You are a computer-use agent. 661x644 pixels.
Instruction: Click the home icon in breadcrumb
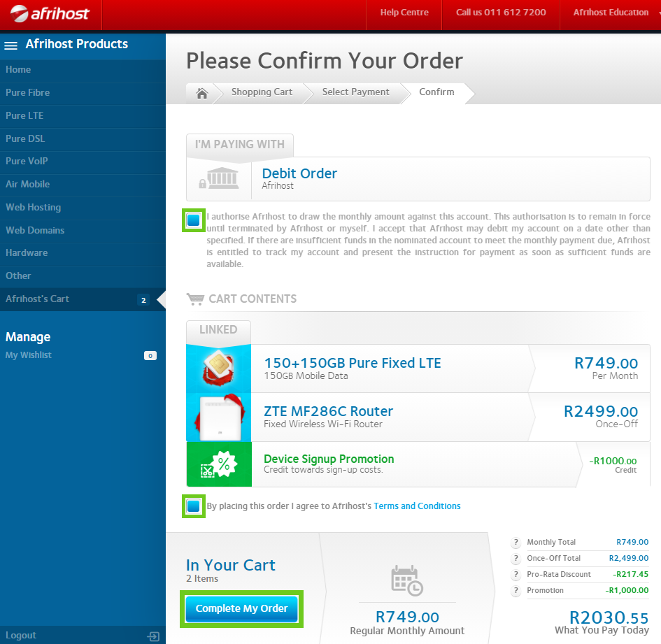pos(202,93)
